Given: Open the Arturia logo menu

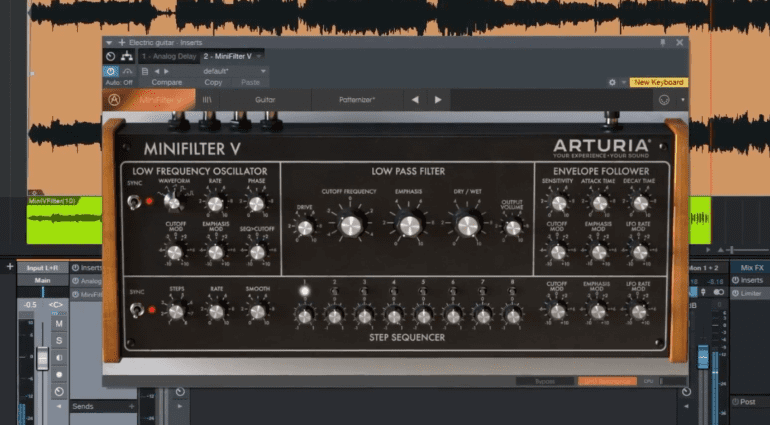Looking at the screenshot, I should click(x=114, y=100).
